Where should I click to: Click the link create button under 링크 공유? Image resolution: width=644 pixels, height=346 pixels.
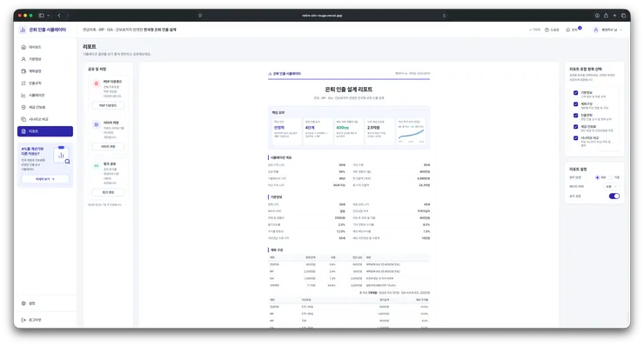108,192
